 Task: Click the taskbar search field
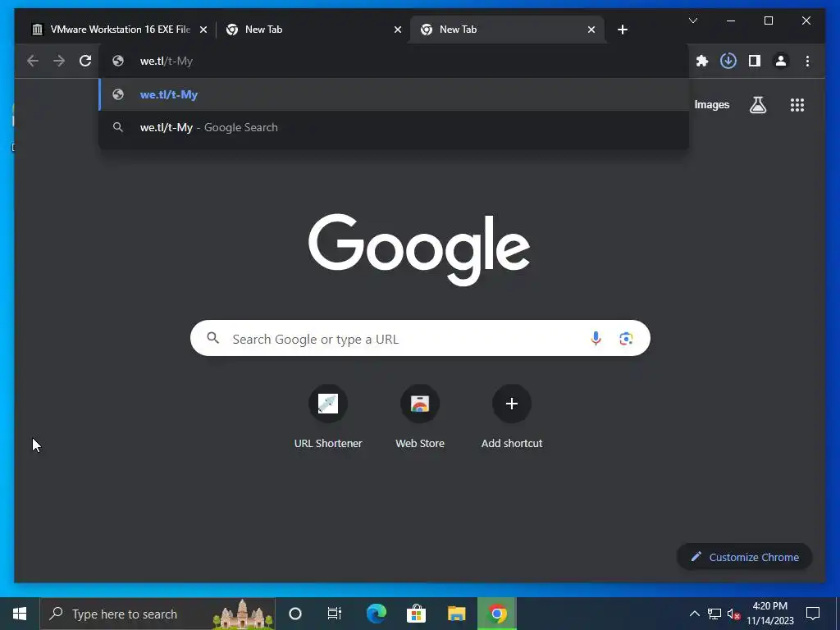pos(157,614)
